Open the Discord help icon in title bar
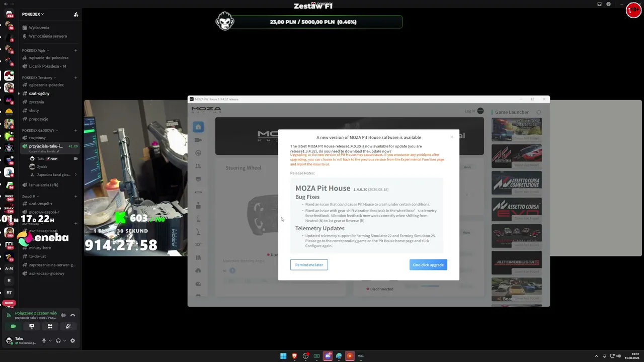The height and width of the screenshot is (362, 644). [608, 4]
